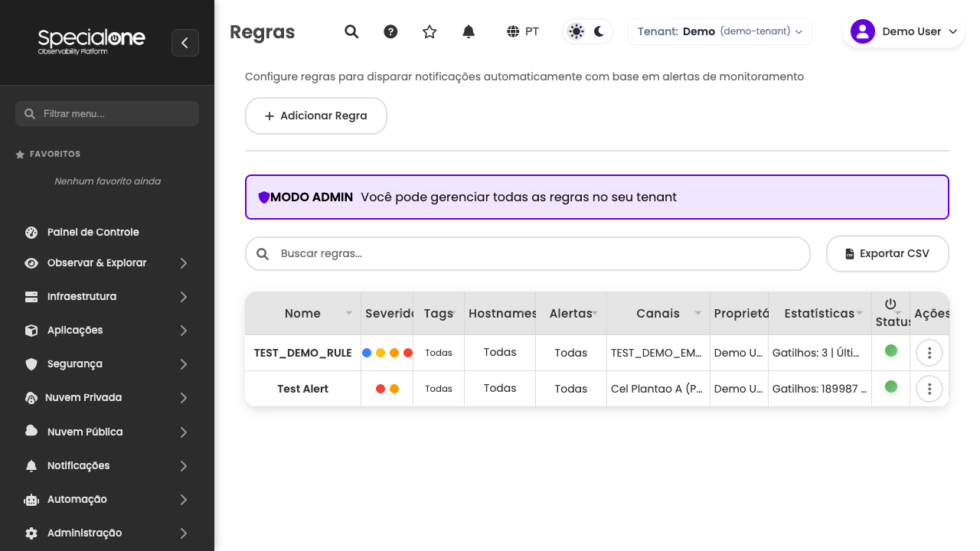Click the blue severity dot in TEST_DEMO_RULE

tap(367, 353)
